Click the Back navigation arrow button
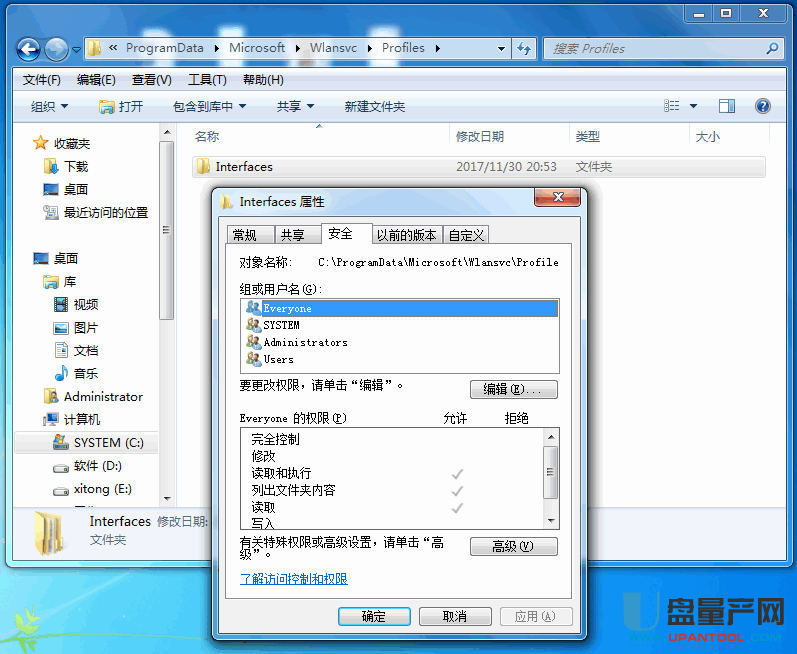This screenshot has width=797, height=654. (x=29, y=48)
